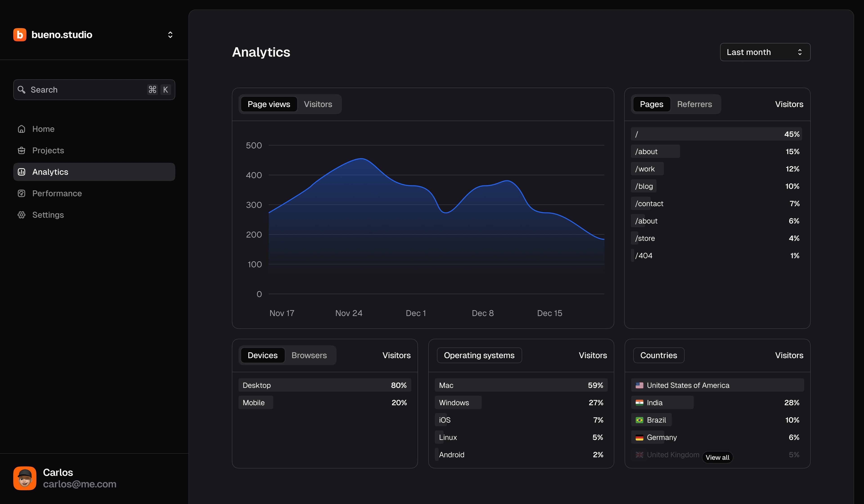Select Projects in the sidebar
864x504 pixels.
click(x=48, y=150)
